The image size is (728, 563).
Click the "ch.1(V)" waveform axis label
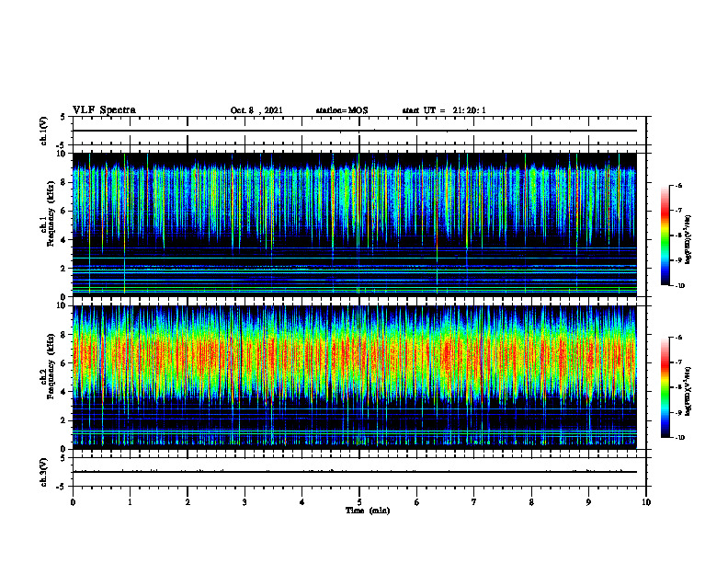click(x=44, y=131)
